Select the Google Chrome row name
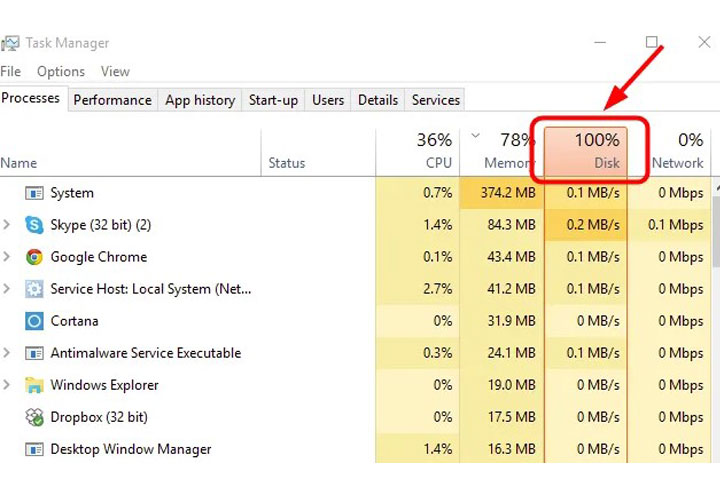The image size is (720, 480). point(99,257)
